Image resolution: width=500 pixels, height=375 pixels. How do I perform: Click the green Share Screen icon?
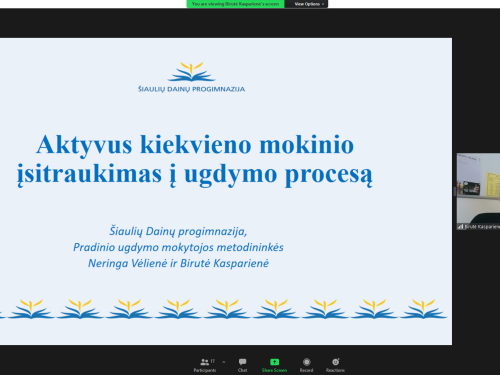point(274,362)
